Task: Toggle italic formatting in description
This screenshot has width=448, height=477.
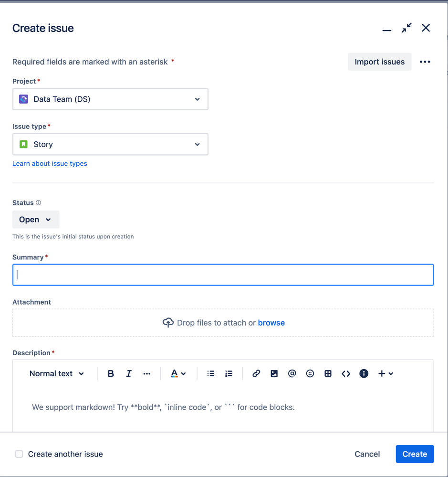Action: 129,374
